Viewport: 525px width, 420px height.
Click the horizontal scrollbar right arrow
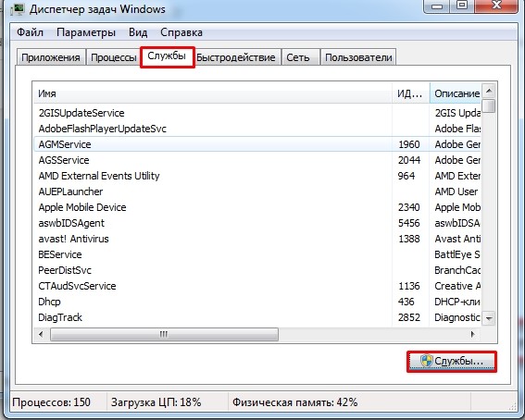pos(473,334)
